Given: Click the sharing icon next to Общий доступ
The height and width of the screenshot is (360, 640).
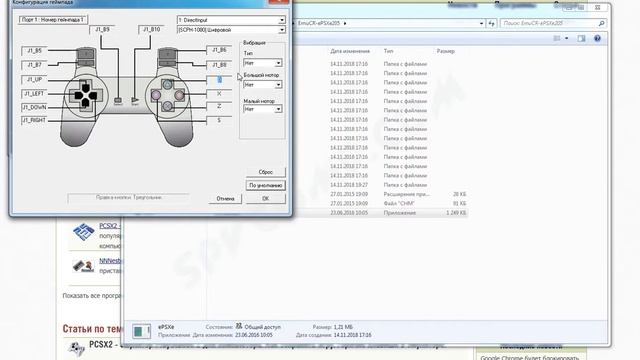Looking at the screenshot, I should click(239, 326).
